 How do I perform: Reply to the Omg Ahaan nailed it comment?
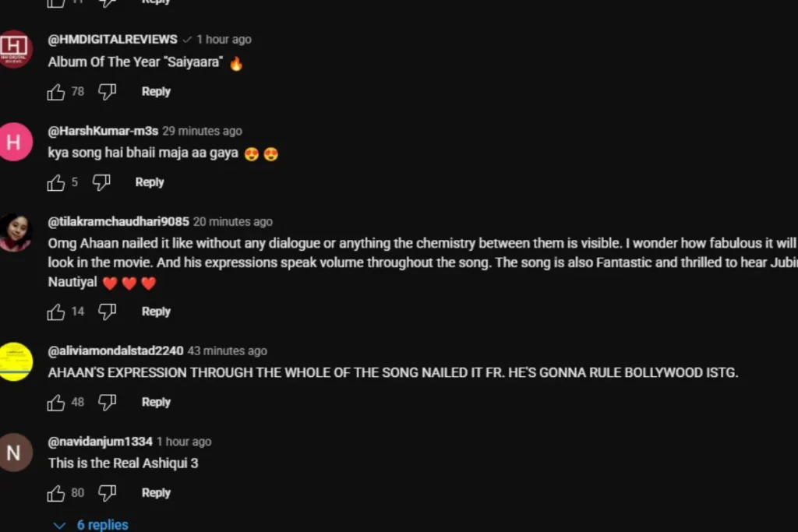tap(156, 312)
